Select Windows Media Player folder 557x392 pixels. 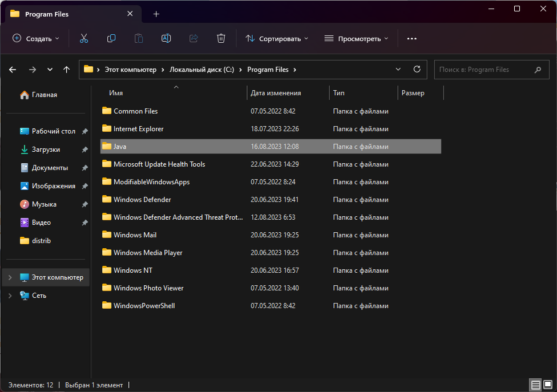[x=271, y=252]
